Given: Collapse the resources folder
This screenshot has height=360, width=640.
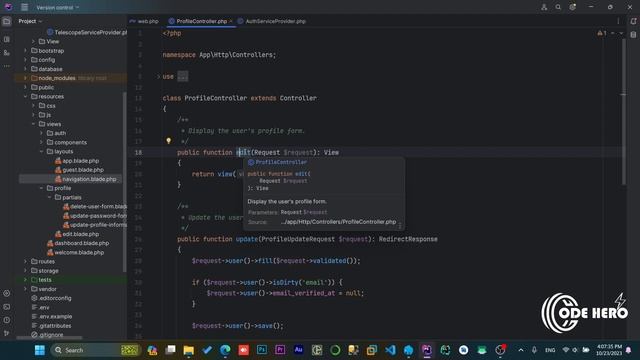Looking at the screenshot, I should click(25, 96).
